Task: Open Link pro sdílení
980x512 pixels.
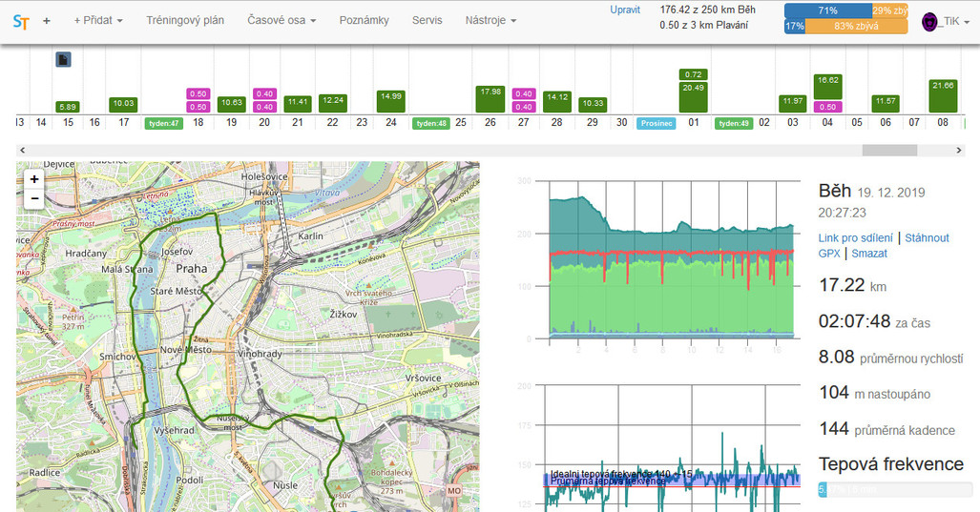Action: click(x=855, y=237)
